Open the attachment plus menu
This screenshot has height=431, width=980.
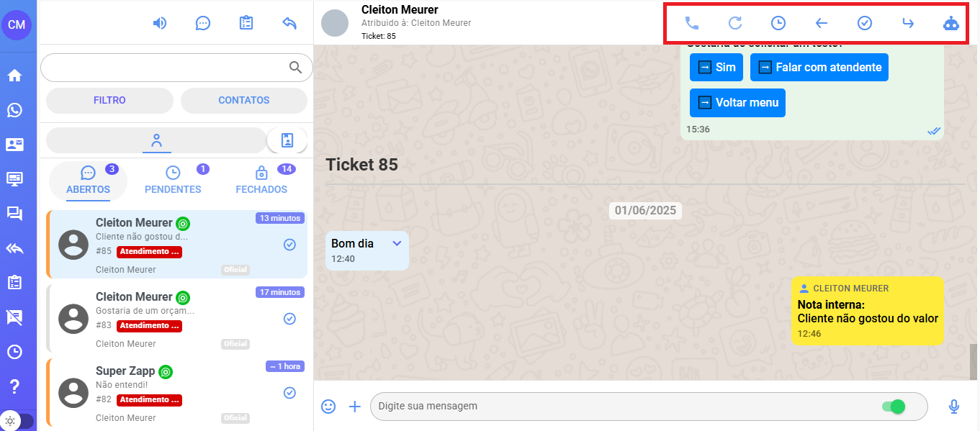(x=354, y=407)
